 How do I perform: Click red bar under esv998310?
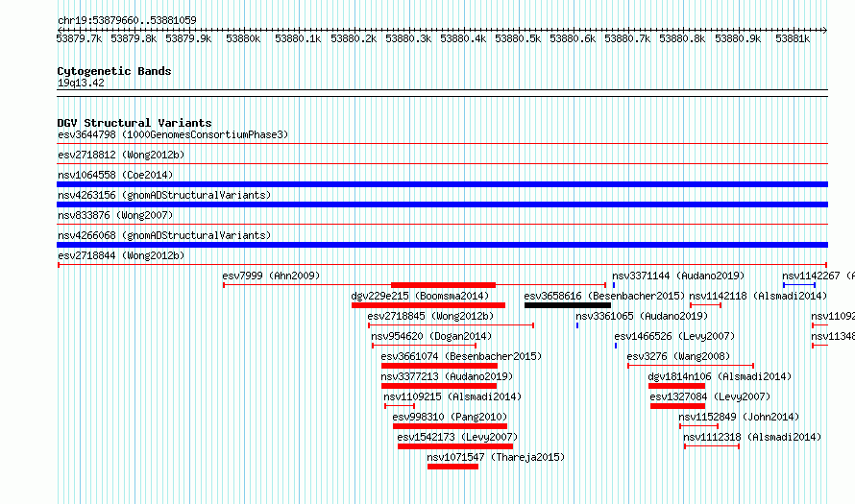click(x=450, y=426)
